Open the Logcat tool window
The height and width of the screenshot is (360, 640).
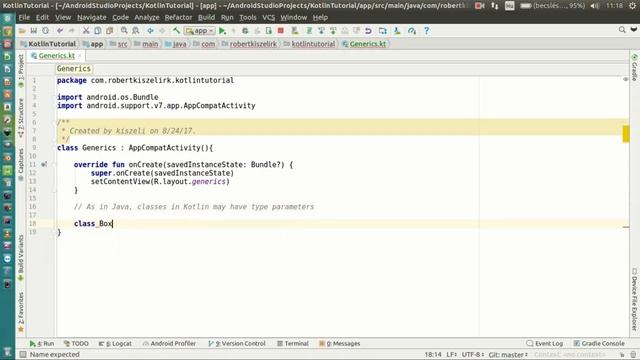(115, 344)
